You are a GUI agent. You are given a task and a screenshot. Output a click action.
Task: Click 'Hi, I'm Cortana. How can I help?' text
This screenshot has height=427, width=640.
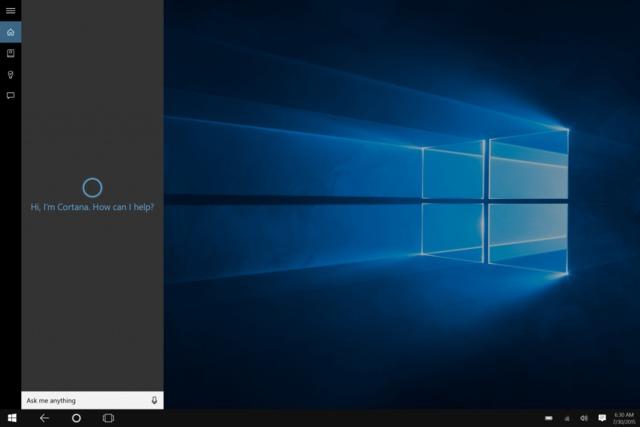pos(92,207)
